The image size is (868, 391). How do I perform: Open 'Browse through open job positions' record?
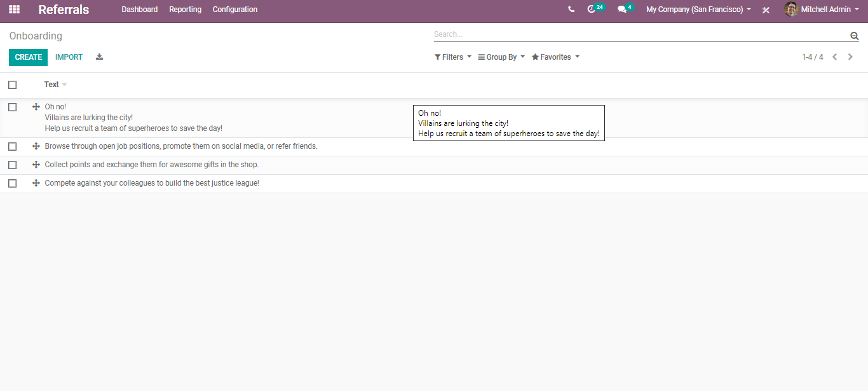click(181, 146)
